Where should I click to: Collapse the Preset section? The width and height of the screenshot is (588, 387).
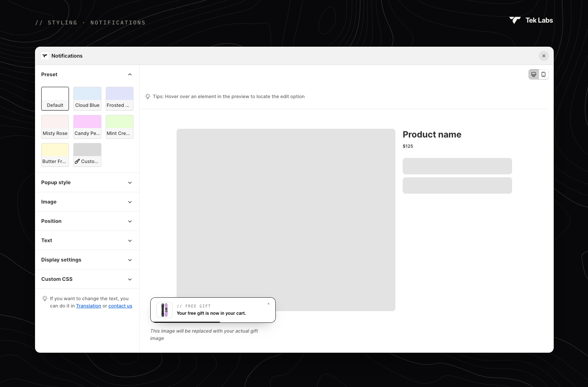pyautogui.click(x=87, y=74)
